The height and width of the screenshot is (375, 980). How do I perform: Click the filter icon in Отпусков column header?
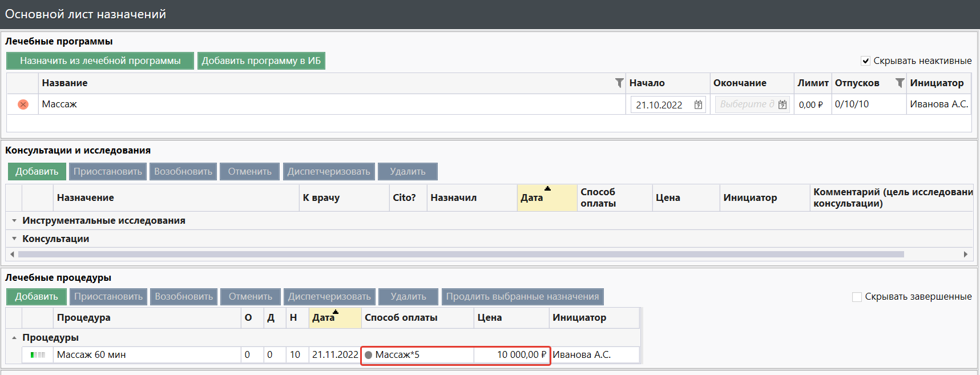(x=900, y=83)
